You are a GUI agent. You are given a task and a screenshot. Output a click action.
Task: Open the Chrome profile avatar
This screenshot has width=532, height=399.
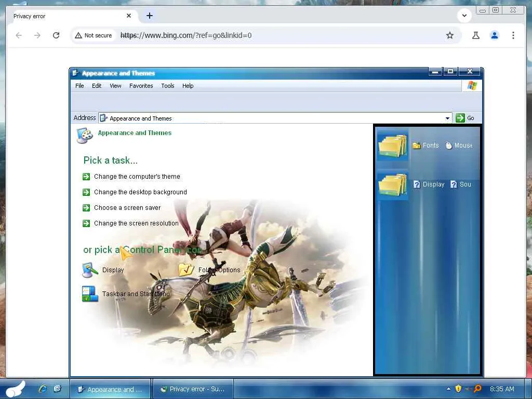pos(495,35)
